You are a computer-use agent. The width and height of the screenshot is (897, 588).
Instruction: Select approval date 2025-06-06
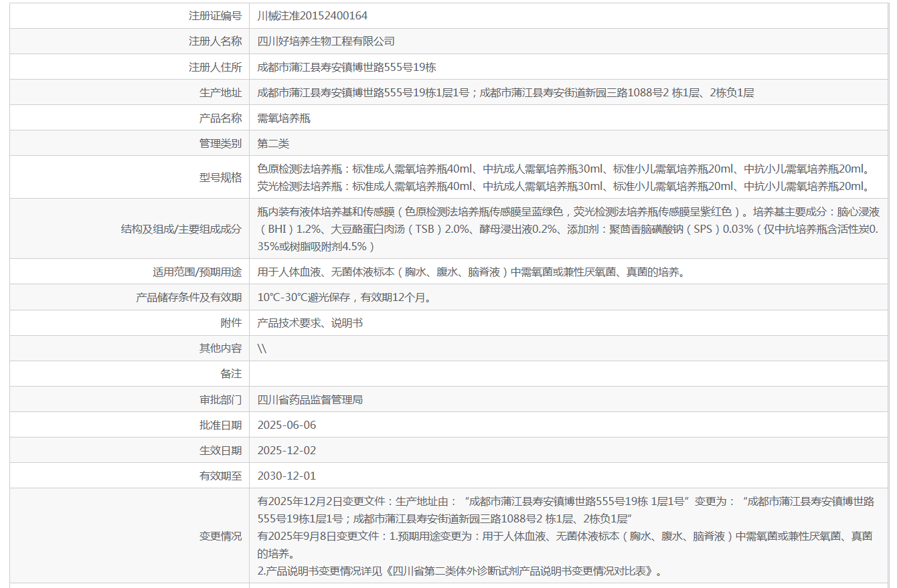[287, 425]
